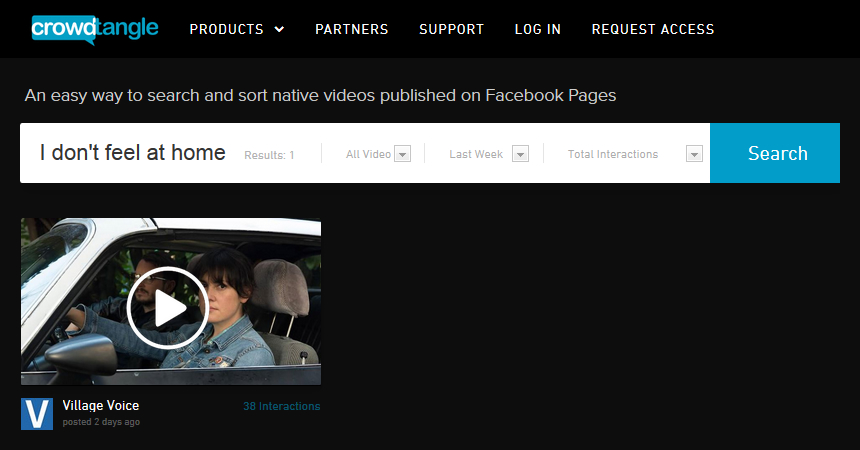Viewport: 860px width, 450px height.
Task: Focus the search field containing "I don't feel at home"
Action: (x=133, y=153)
